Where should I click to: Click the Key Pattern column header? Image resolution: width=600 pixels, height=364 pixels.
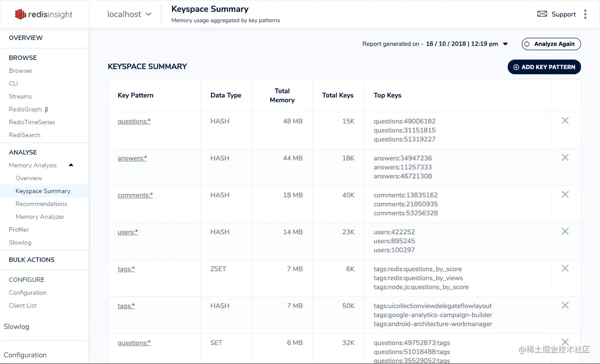tap(135, 95)
